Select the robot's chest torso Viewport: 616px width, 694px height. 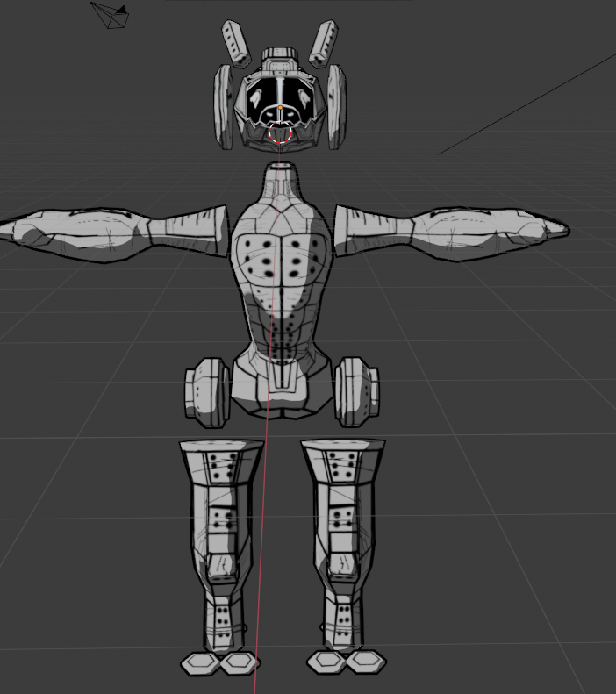pyautogui.click(x=281, y=272)
